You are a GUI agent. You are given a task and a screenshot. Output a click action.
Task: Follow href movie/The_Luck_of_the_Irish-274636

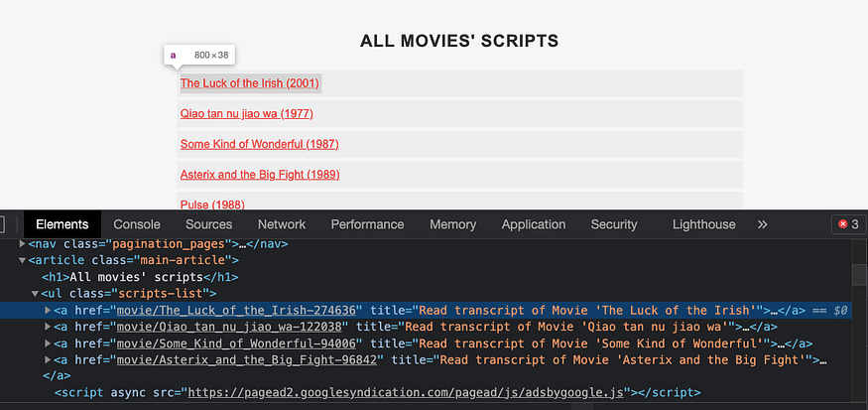point(237,311)
